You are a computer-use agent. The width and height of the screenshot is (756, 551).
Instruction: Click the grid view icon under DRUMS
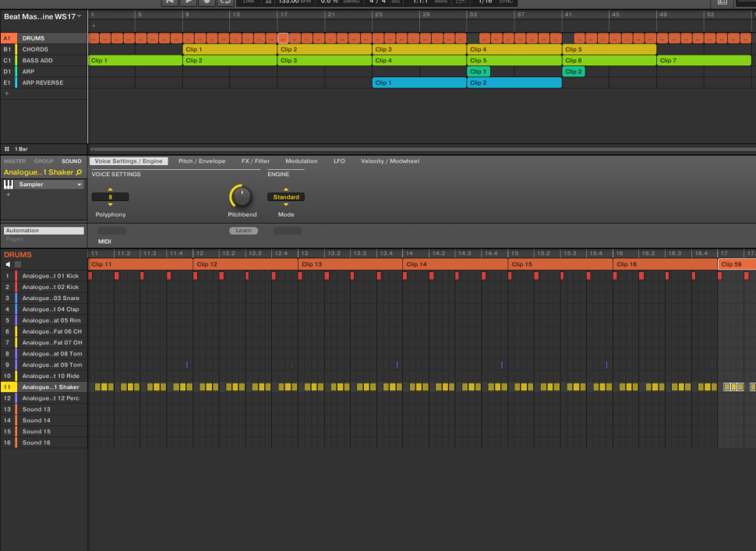click(18, 265)
